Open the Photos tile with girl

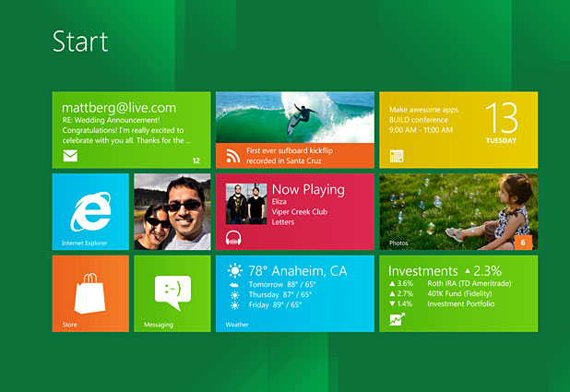pos(457,212)
